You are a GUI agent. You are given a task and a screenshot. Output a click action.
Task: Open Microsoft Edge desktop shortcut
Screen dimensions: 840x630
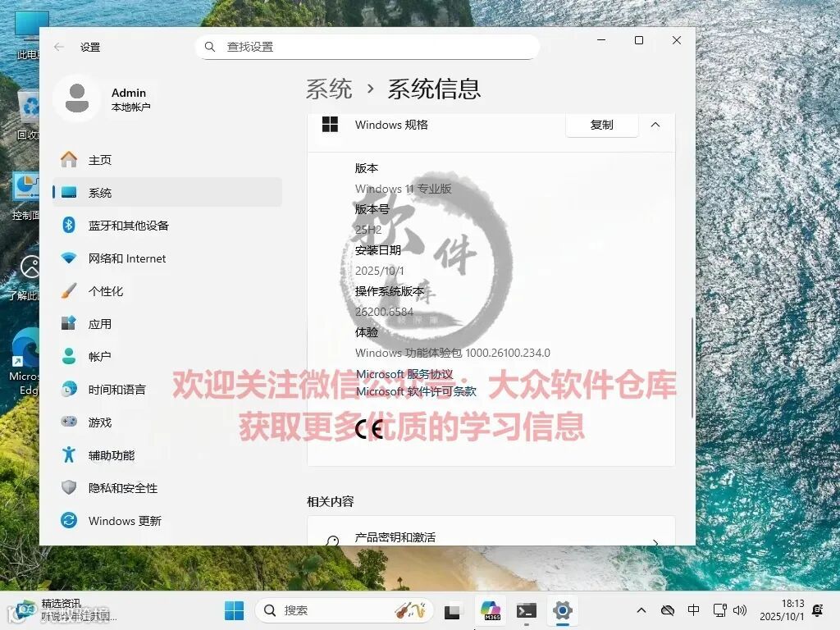24,362
